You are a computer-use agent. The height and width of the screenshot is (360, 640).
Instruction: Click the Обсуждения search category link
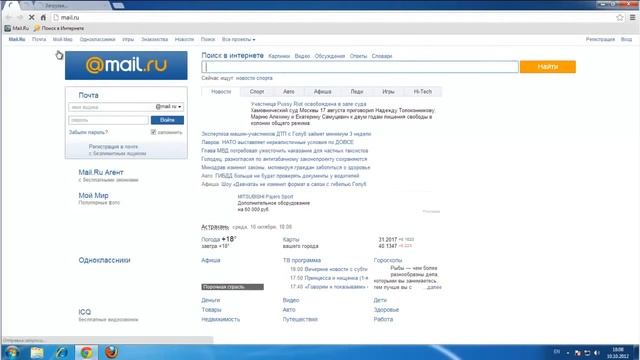point(330,56)
